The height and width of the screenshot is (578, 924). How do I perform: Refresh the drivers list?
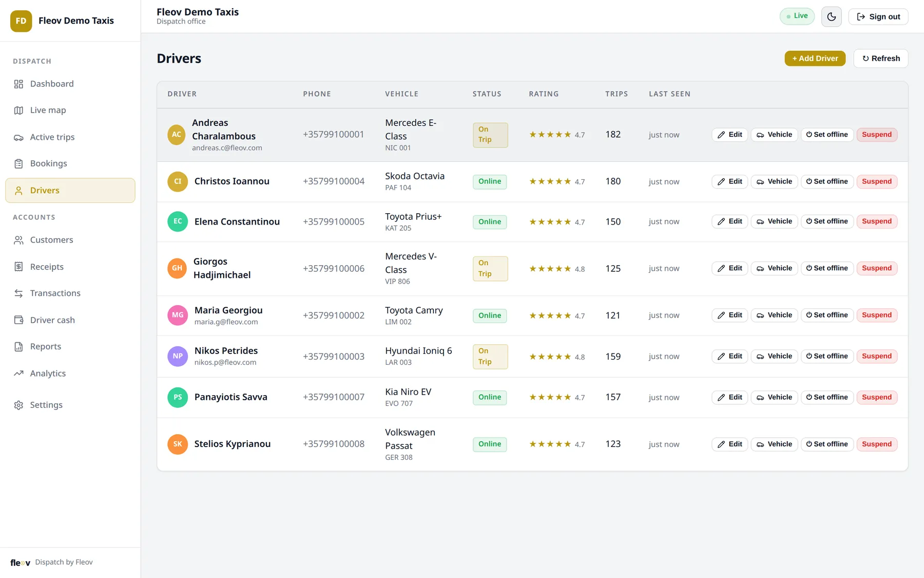tap(881, 59)
